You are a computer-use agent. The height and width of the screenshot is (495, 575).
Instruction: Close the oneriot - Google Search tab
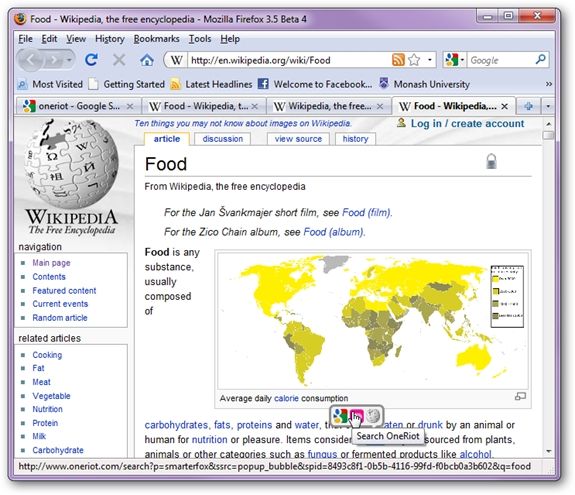click(x=129, y=106)
